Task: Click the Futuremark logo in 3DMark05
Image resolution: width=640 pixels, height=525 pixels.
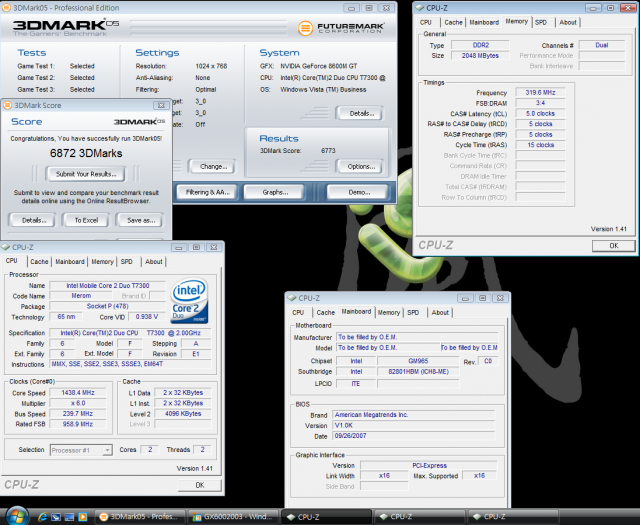Action: point(341,28)
